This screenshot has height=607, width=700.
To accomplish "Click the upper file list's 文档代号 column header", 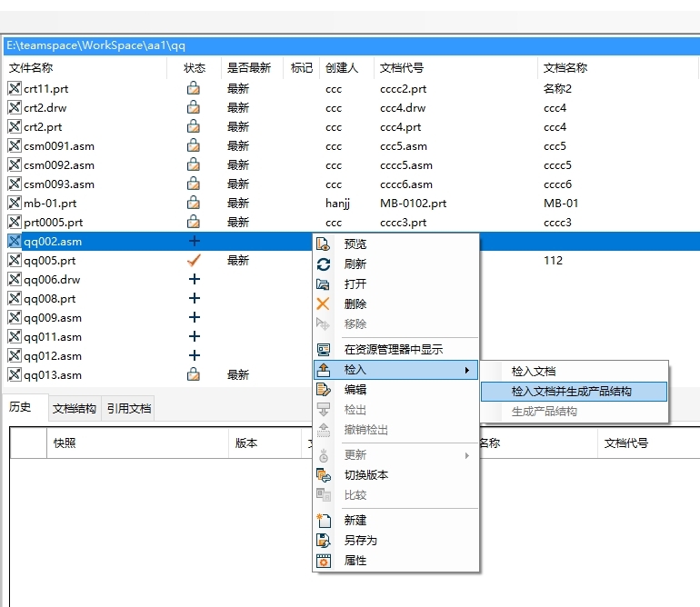I will 455,68.
